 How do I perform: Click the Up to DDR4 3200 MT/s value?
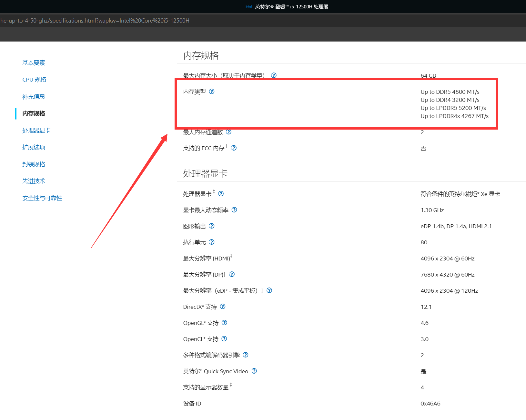pos(450,100)
